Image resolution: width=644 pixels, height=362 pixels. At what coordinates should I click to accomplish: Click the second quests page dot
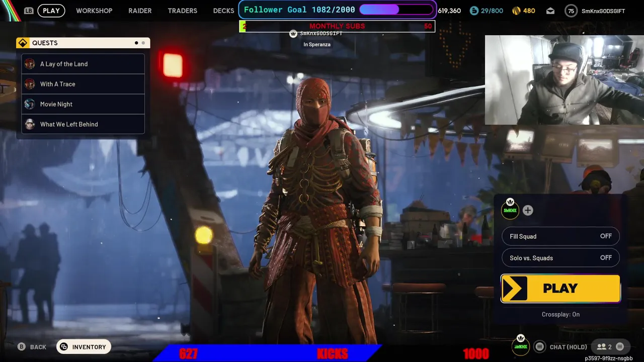(143, 43)
